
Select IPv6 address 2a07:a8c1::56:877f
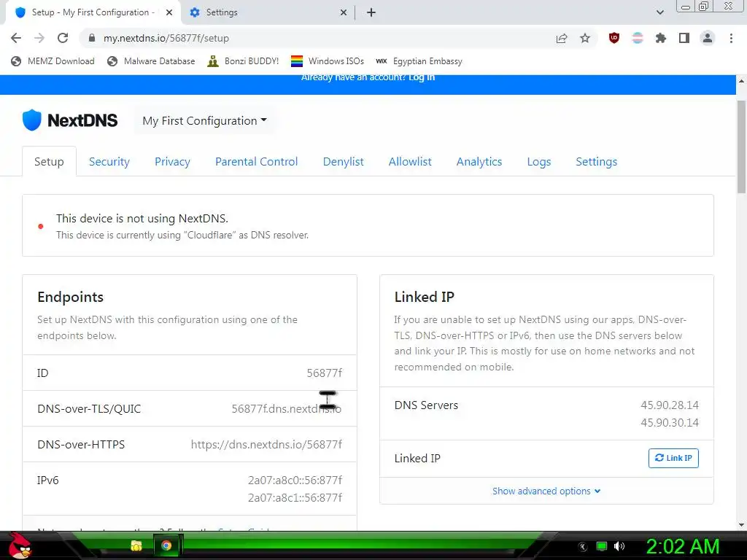[295, 497]
